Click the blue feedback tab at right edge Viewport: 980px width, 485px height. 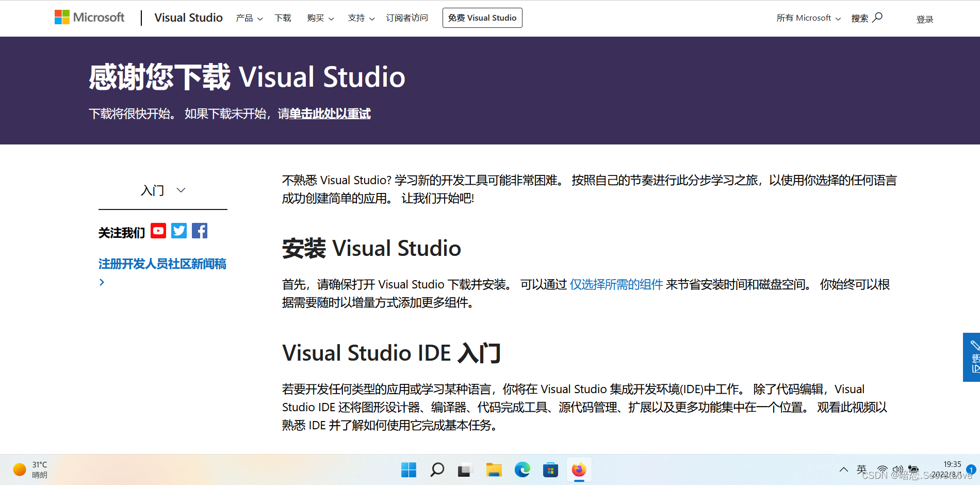coord(972,357)
